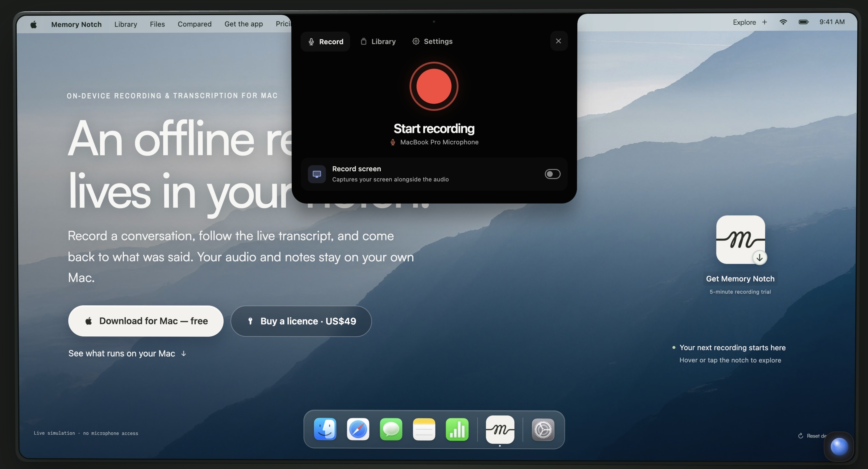Viewport: 868px width, 469px height.
Task: Click Your next recording starts here text
Action: tap(732, 347)
